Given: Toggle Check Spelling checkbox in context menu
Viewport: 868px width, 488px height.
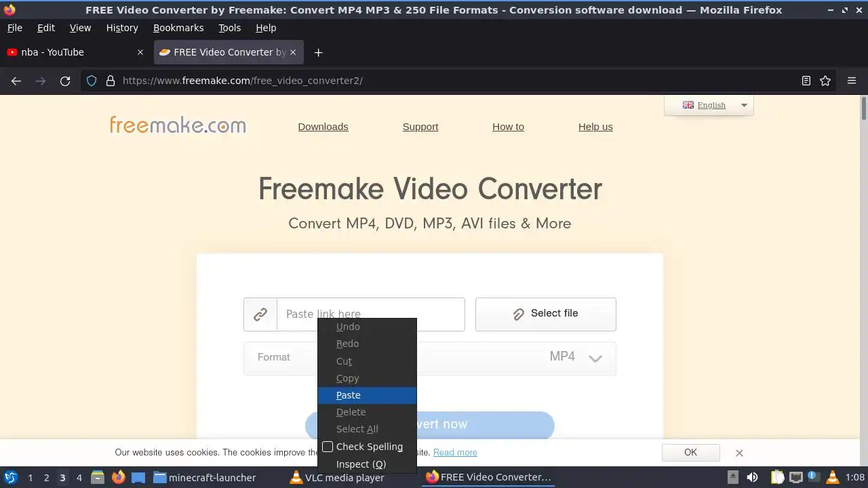Looking at the screenshot, I should [x=328, y=447].
